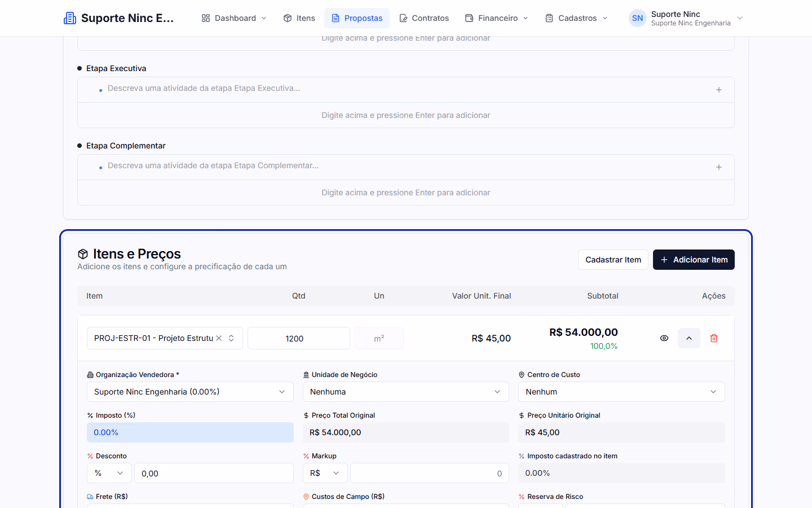Image resolution: width=812 pixels, height=508 pixels.
Task: Click the Suporte Ninc building logo icon
Action: (70, 18)
